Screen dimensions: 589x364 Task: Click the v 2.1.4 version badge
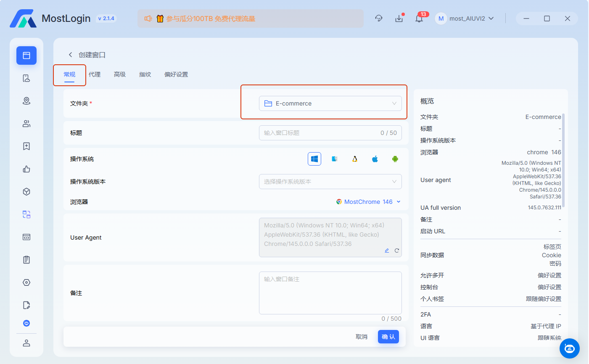click(x=106, y=18)
